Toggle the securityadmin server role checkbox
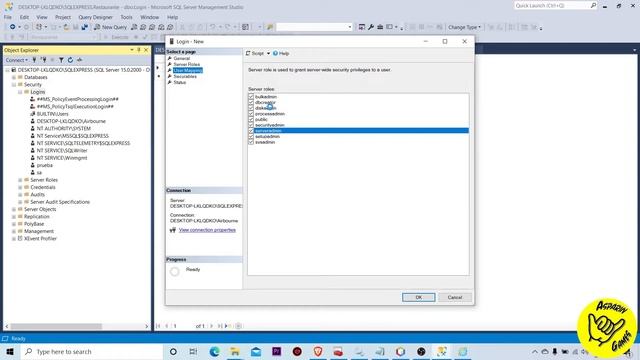Viewport: 640px width, 360px height. point(251,125)
